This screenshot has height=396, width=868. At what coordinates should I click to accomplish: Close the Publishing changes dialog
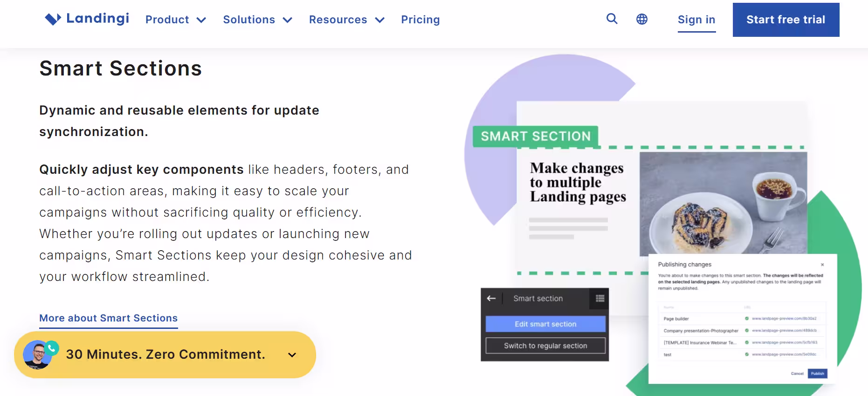click(x=822, y=265)
